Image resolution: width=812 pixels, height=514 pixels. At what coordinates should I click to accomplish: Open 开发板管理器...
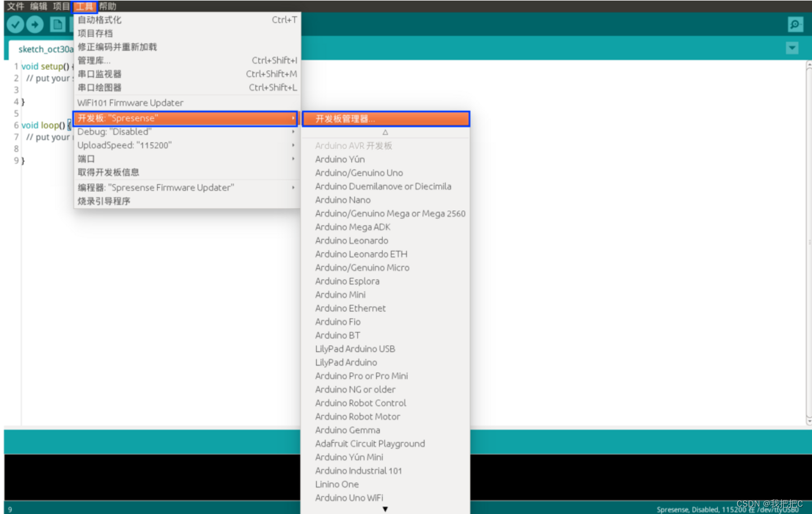click(386, 119)
